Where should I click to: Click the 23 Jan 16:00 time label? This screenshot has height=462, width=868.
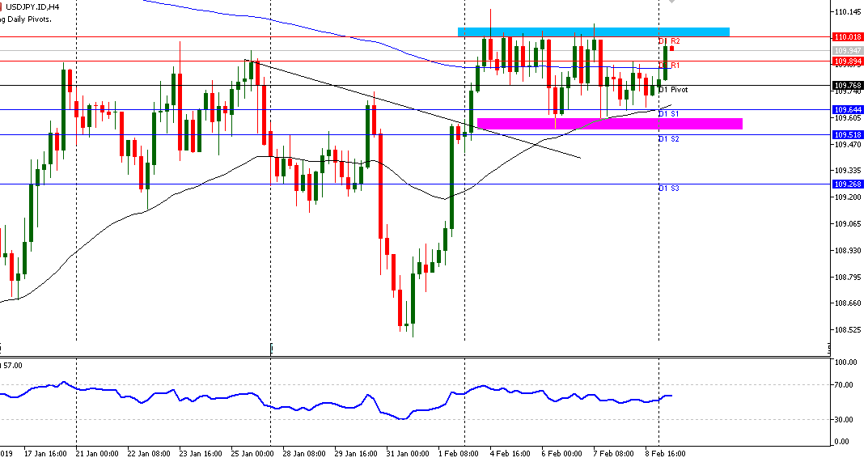tap(201, 454)
